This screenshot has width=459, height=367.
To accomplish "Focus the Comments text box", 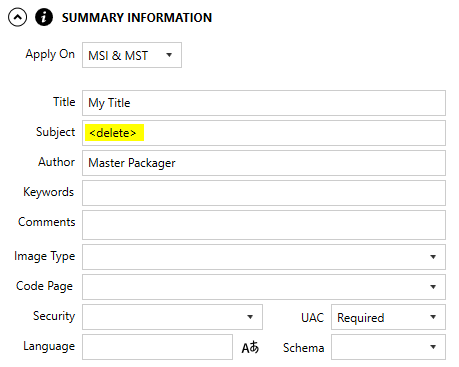I will point(264,225).
